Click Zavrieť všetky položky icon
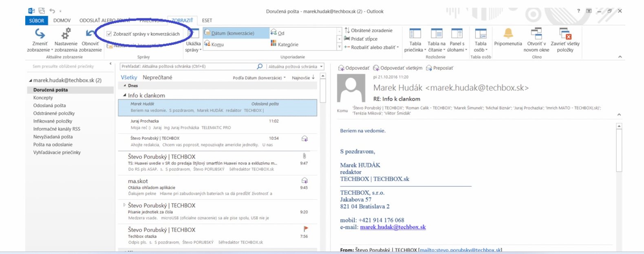This screenshot has height=254, width=644. tap(565, 34)
